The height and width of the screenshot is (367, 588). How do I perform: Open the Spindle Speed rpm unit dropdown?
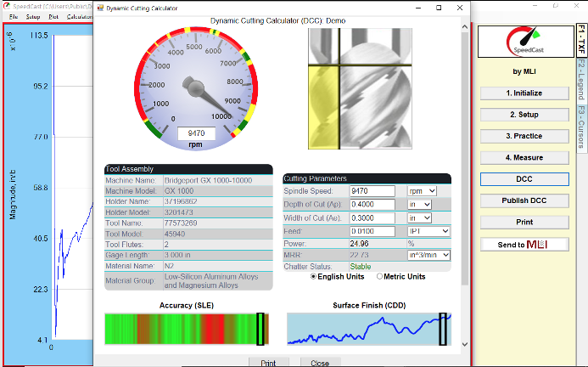[x=422, y=191]
